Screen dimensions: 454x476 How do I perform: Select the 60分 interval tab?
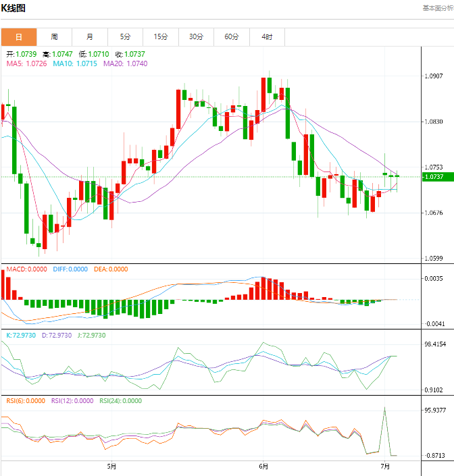(x=232, y=36)
